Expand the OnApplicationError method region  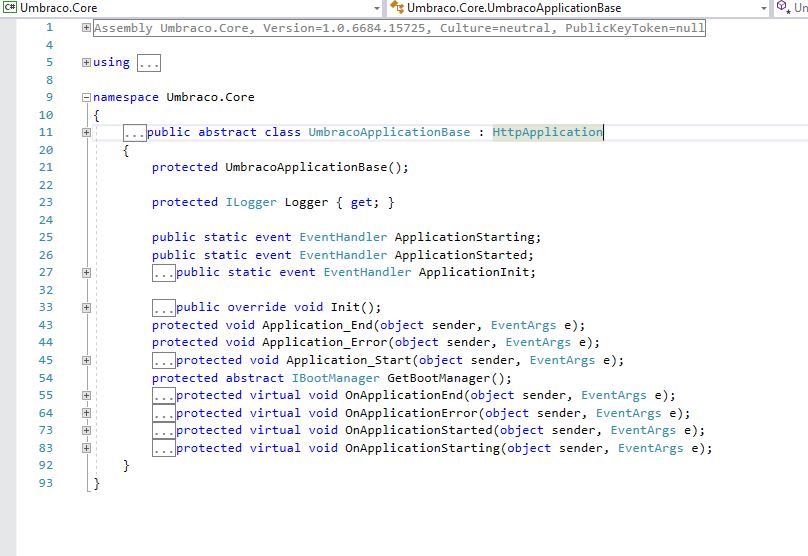tap(87, 413)
